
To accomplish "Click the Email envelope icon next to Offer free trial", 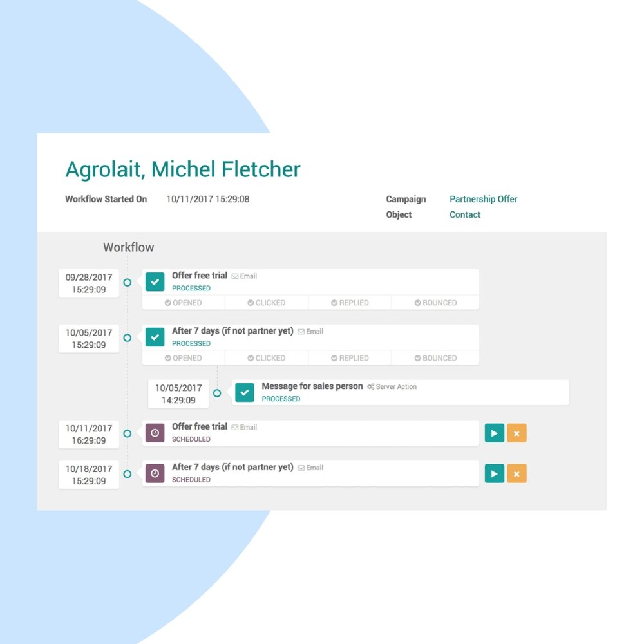I will pos(236,276).
